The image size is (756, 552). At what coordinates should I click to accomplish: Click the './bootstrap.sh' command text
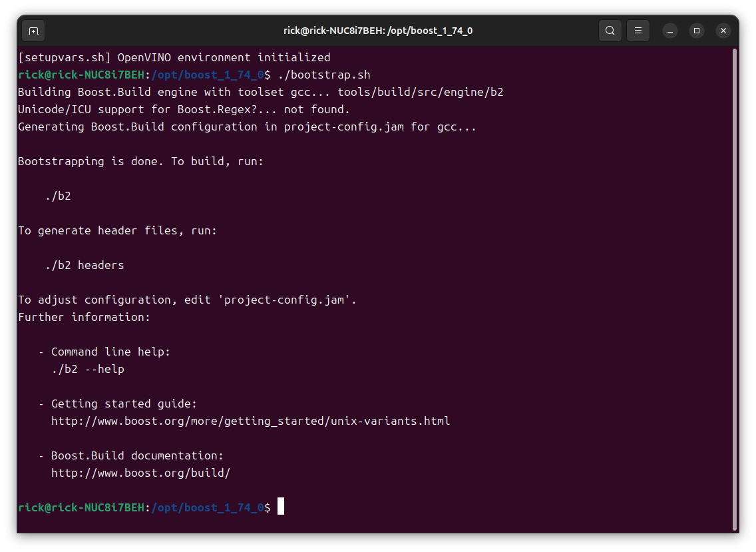click(x=325, y=75)
